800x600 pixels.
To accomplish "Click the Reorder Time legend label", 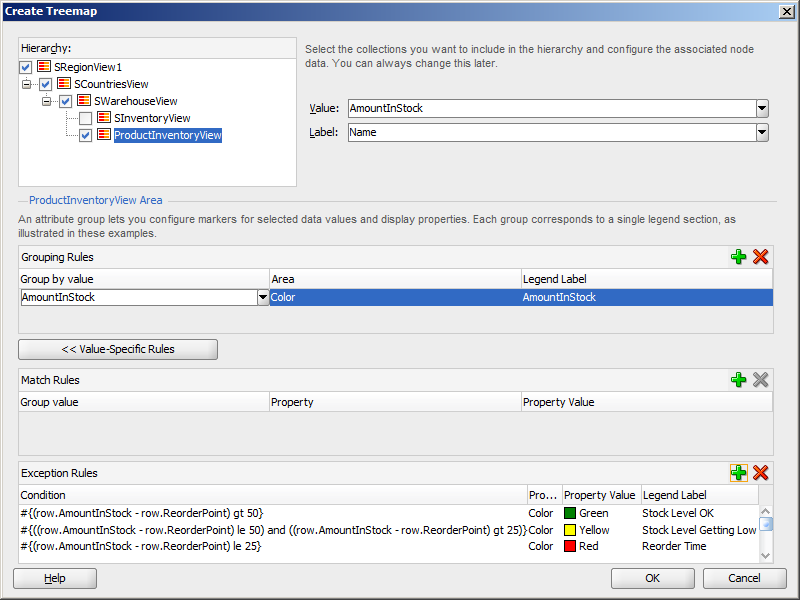I will [x=674, y=546].
